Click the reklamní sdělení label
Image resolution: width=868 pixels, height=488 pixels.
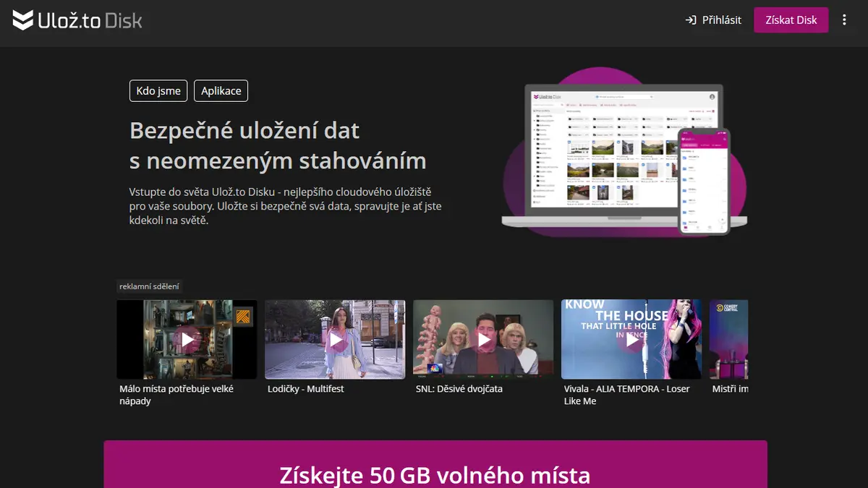[x=150, y=286]
